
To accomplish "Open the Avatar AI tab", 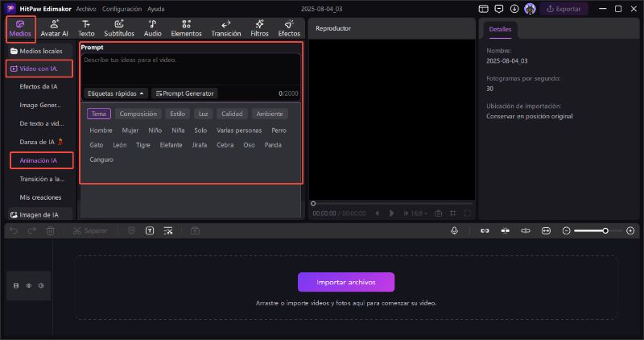I will click(54, 29).
